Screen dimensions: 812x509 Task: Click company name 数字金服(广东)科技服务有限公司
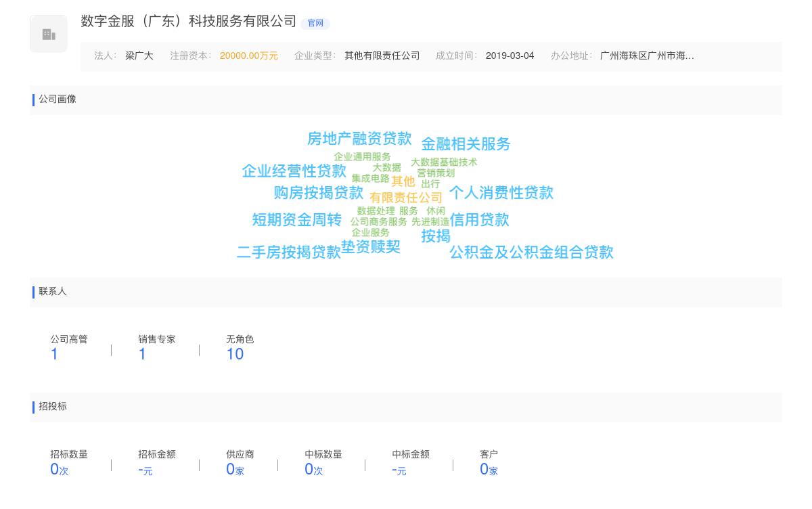click(x=189, y=22)
